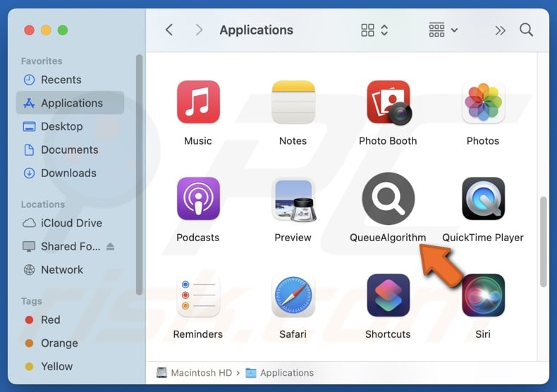
Task: Select the Photos app icon
Action: [x=483, y=102]
